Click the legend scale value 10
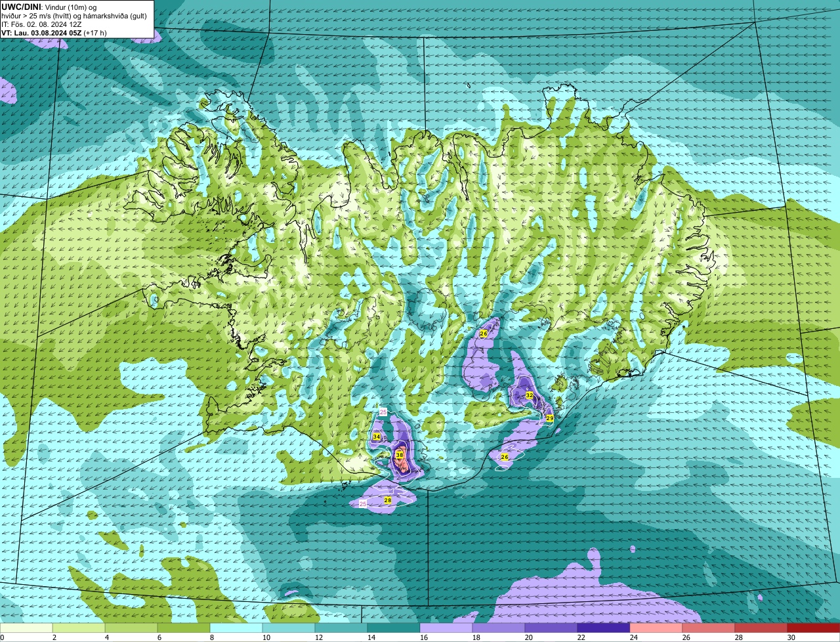This screenshot has height=642, width=840. coord(266,637)
